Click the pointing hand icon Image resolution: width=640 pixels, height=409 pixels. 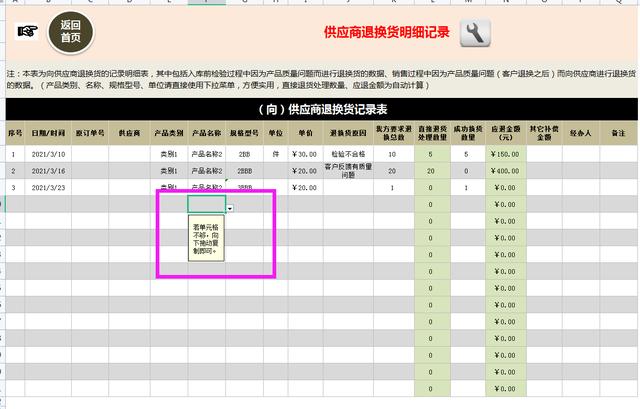(27, 31)
